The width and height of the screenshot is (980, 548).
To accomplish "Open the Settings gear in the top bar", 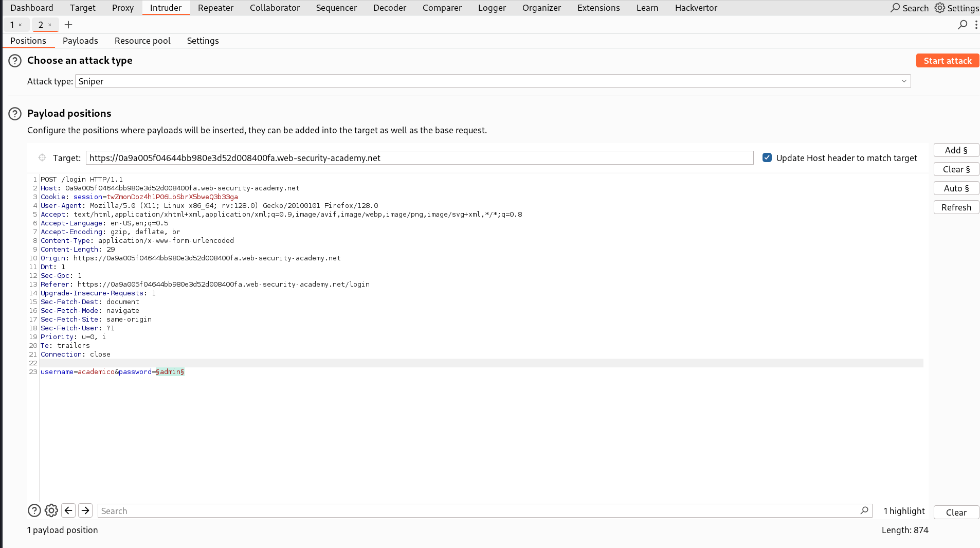I will click(x=956, y=8).
